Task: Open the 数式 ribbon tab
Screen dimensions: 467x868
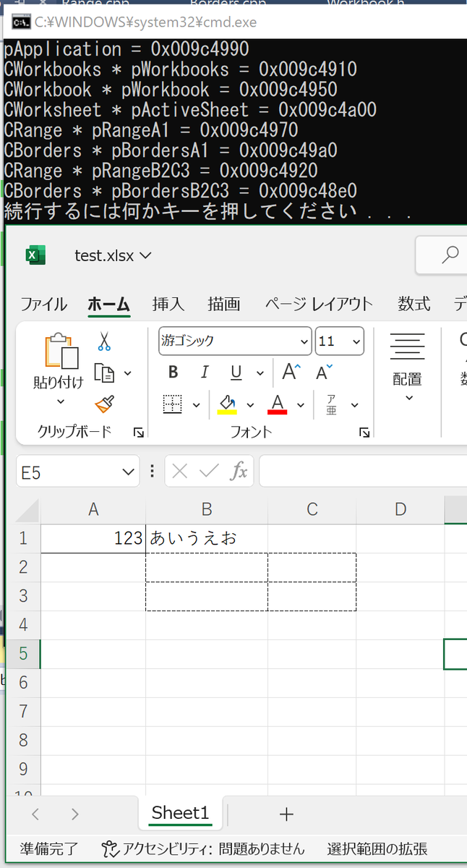Action: [x=414, y=304]
